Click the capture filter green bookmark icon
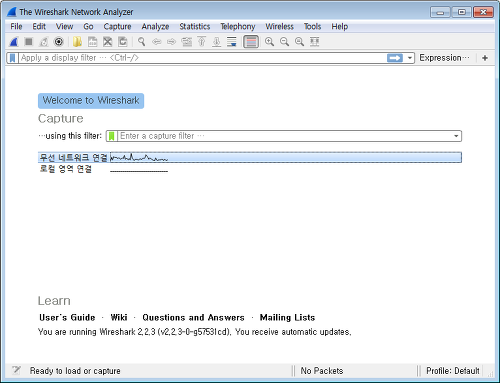 112,136
